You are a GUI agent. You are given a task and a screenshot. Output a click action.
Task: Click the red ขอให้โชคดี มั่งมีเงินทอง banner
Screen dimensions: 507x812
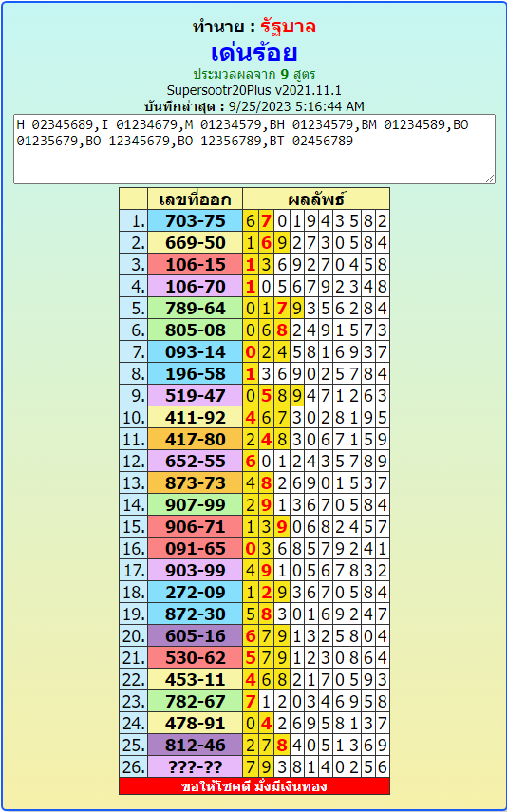[254, 786]
